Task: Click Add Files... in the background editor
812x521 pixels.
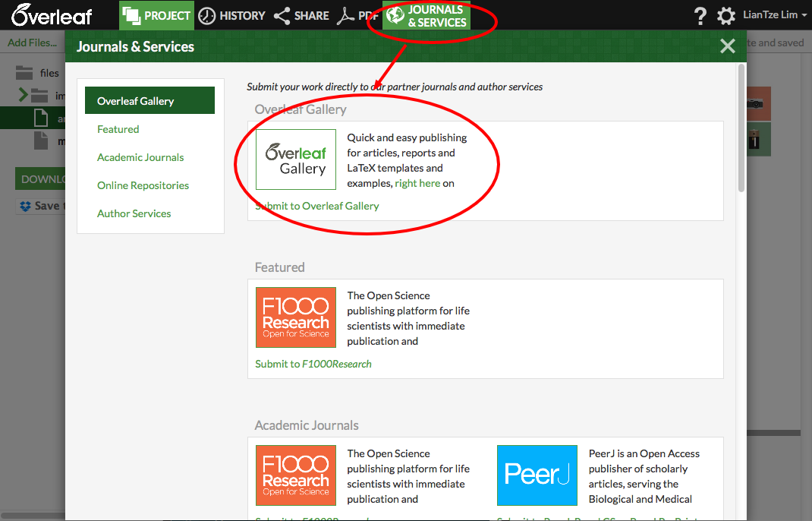Action: (32, 43)
